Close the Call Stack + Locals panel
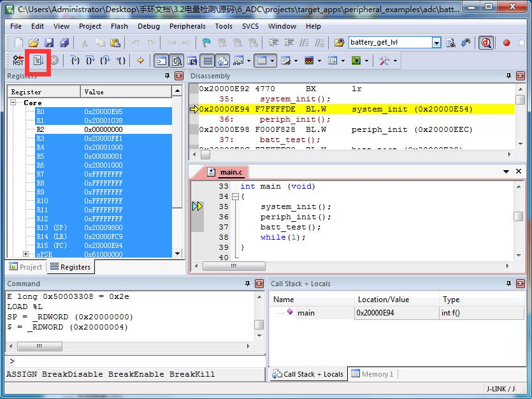 click(520, 284)
